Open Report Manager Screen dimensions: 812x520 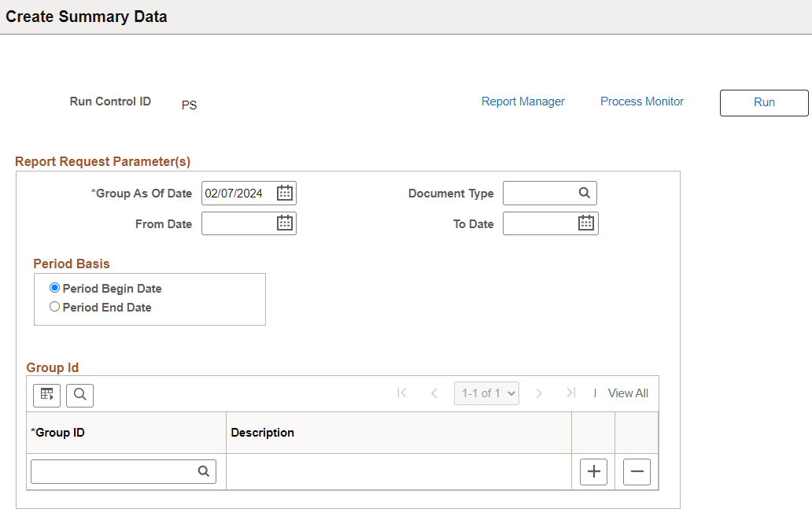(523, 101)
